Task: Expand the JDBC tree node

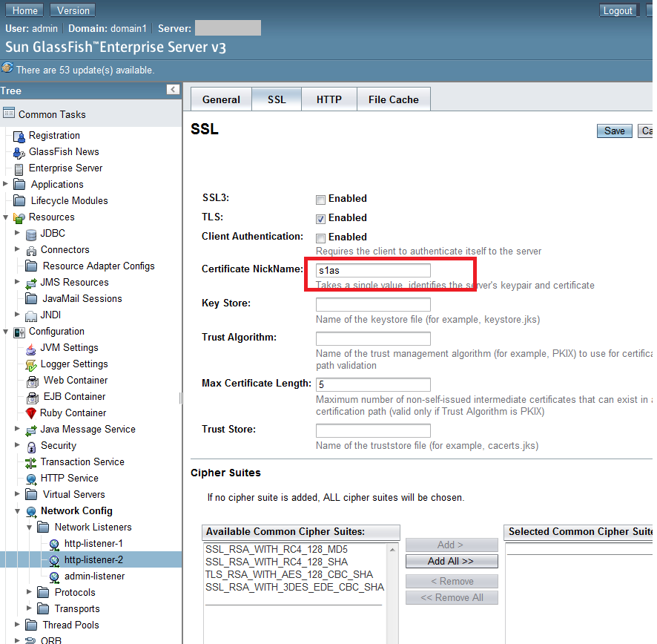Action: click(x=17, y=232)
